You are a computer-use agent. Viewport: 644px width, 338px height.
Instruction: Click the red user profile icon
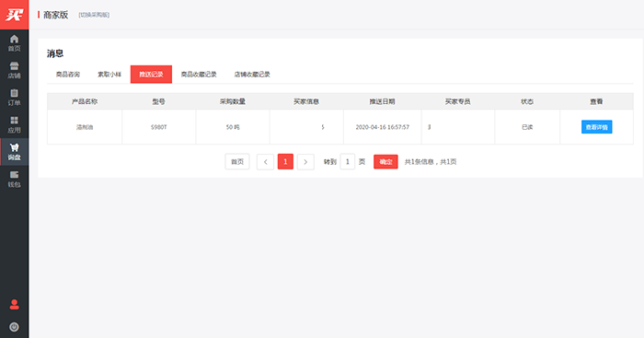point(14,304)
